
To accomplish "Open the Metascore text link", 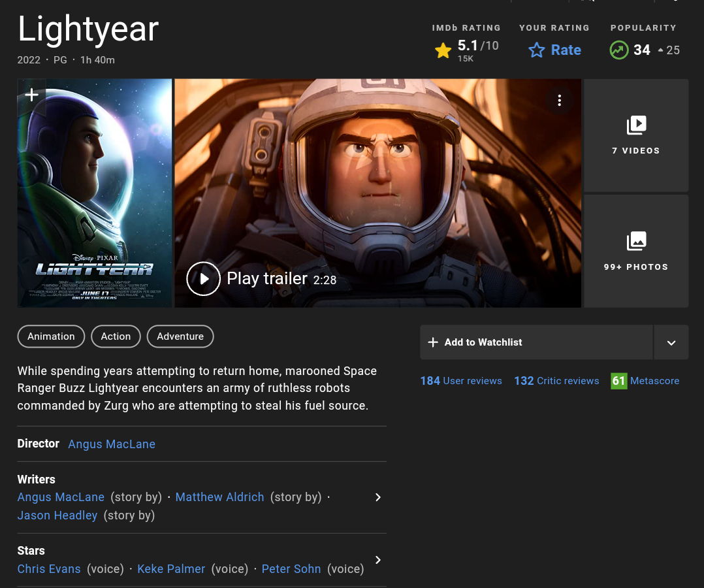I will coord(654,381).
